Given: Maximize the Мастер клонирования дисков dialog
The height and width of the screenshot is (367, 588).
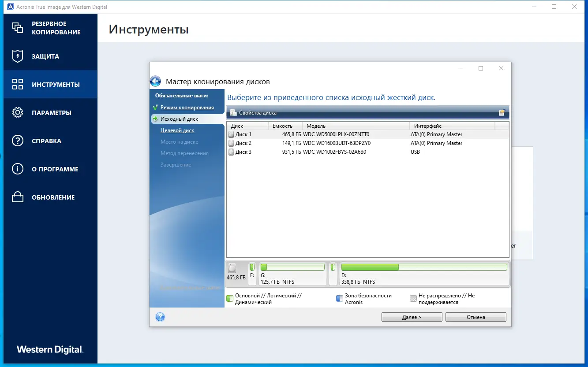Looking at the screenshot, I should click(481, 68).
